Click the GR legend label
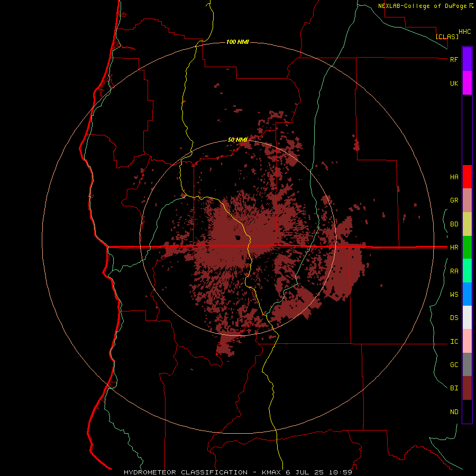476x476 pixels. coord(454,200)
